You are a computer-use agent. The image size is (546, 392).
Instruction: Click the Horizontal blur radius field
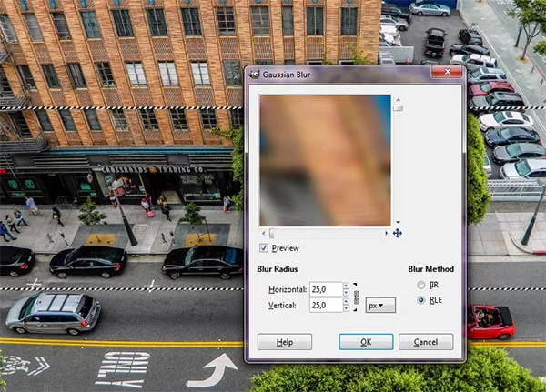326,289
